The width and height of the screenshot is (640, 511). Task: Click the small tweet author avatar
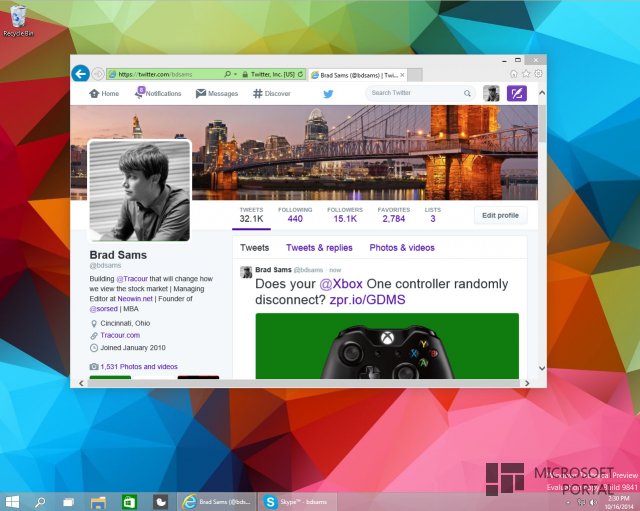tap(246, 272)
